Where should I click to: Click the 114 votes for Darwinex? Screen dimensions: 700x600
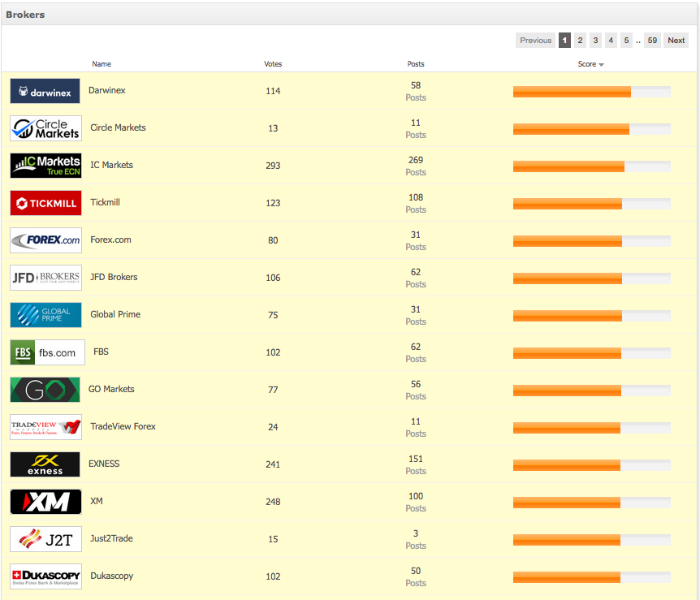[x=273, y=91]
